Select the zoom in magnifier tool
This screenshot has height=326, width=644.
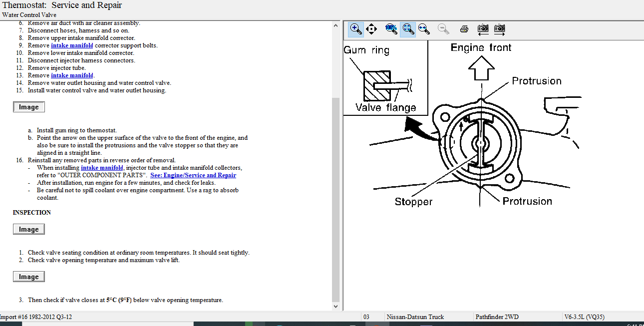click(356, 29)
